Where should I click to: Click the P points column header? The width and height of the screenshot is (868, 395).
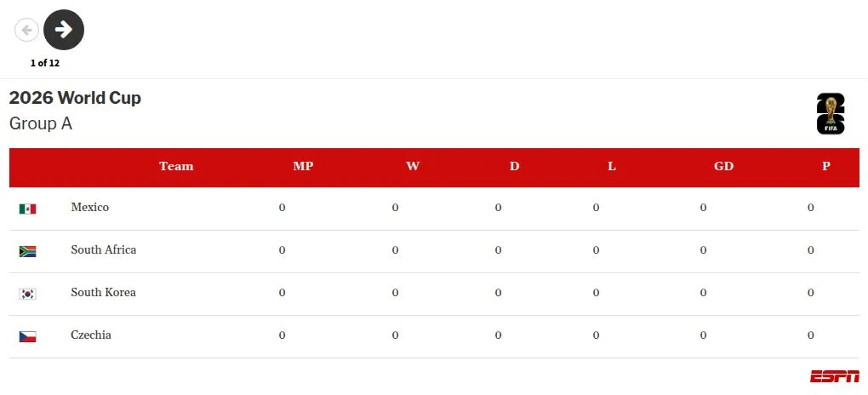826,166
